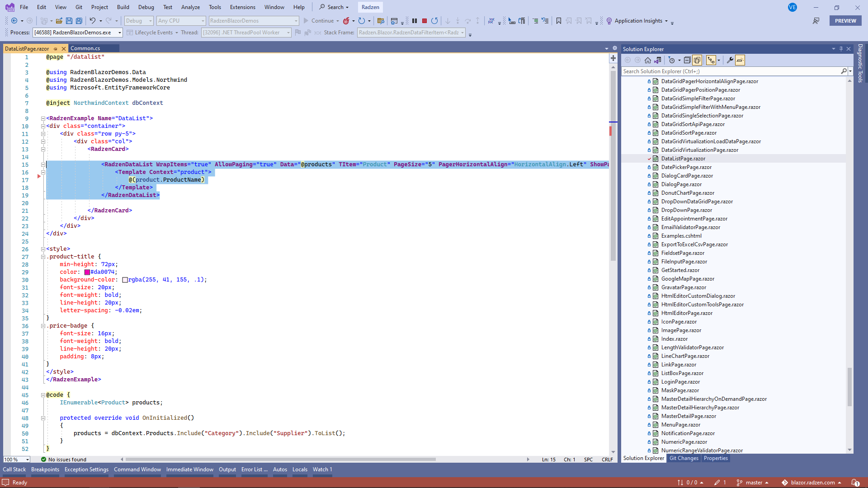Toggle Preview Selected Items in Solution Explorer
This screenshot has width=868, height=488.
tap(740, 60)
